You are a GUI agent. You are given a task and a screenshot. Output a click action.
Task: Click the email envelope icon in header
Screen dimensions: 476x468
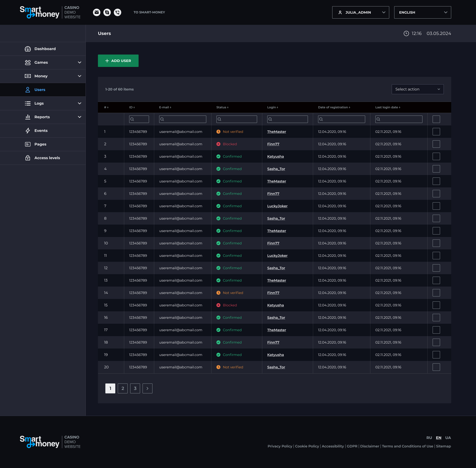click(97, 12)
